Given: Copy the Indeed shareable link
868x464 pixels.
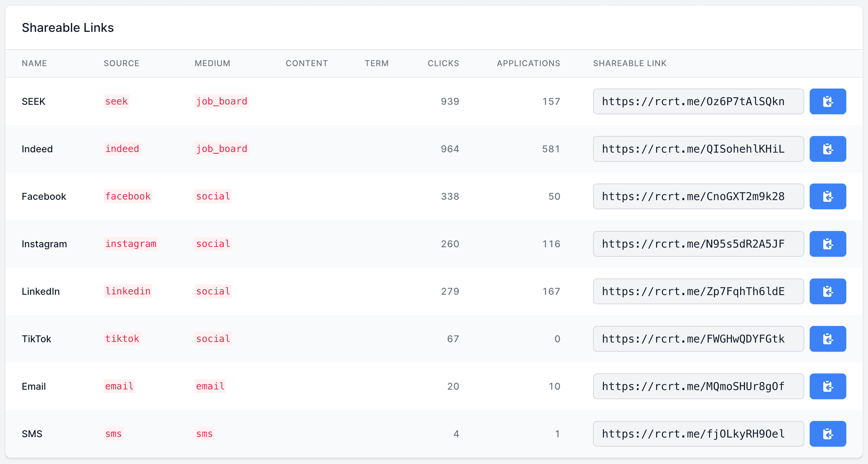Looking at the screenshot, I should coord(828,149).
